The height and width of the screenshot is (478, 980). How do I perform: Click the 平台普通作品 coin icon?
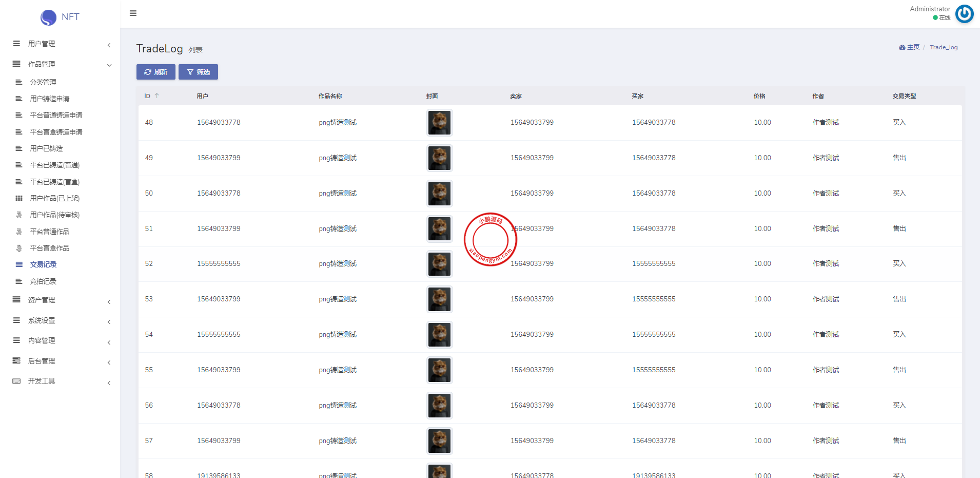19,232
